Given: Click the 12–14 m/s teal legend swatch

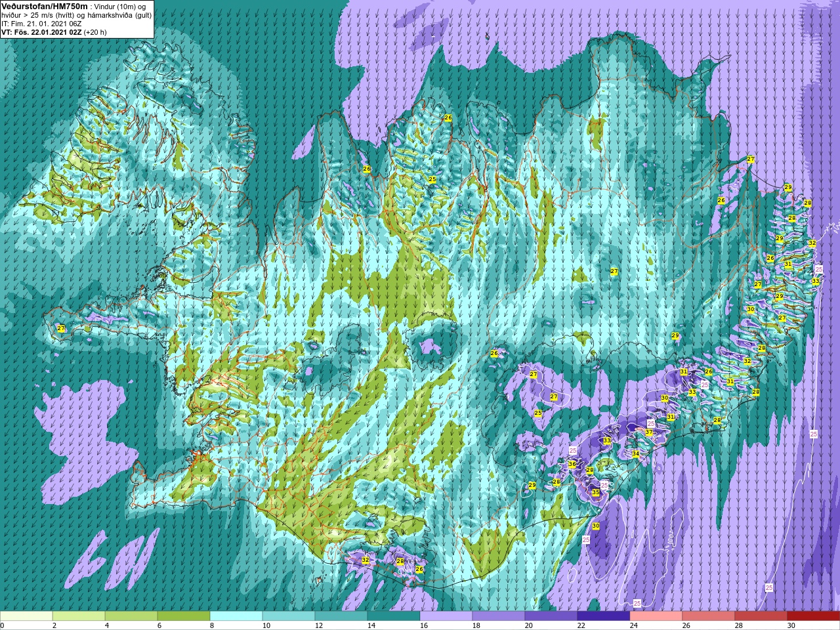Looking at the screenshot, I should (341, 616).
